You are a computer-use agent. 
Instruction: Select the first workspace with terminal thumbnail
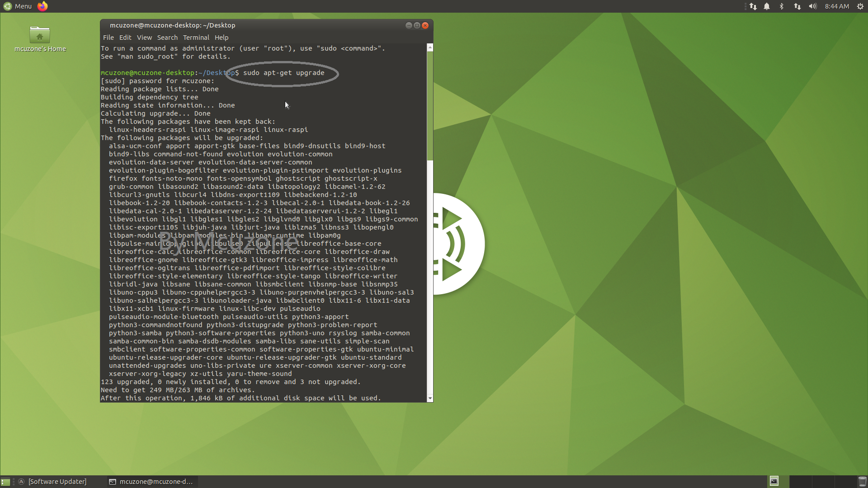click(x=778, y=482)
